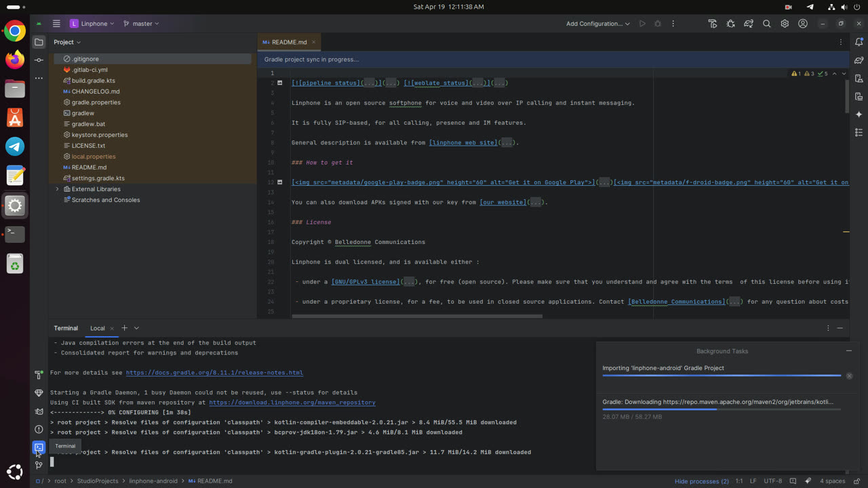Viewport: 868px width, 488px height.
Task: Click Importing Gradle Project progress bar
Action: pos(722,375)
